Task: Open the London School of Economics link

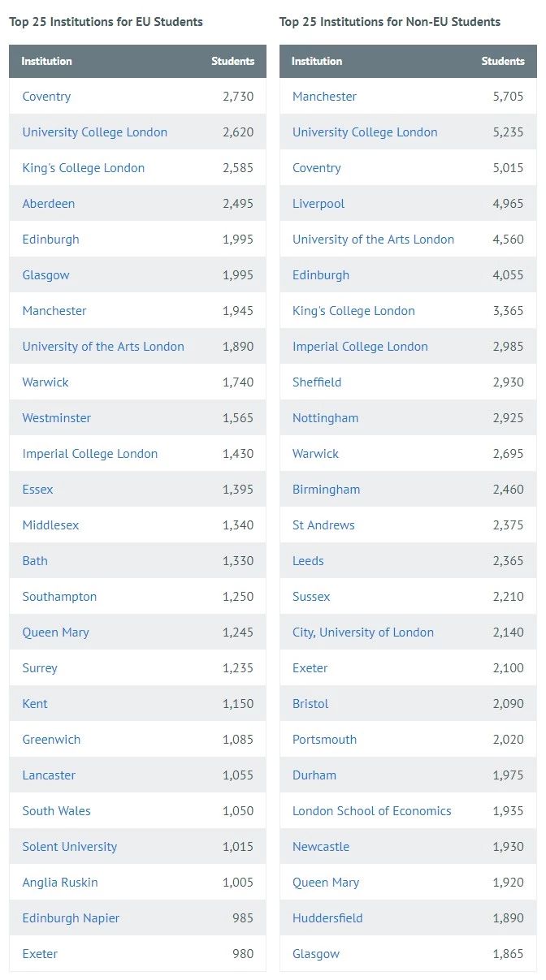Action: (372, 811)
